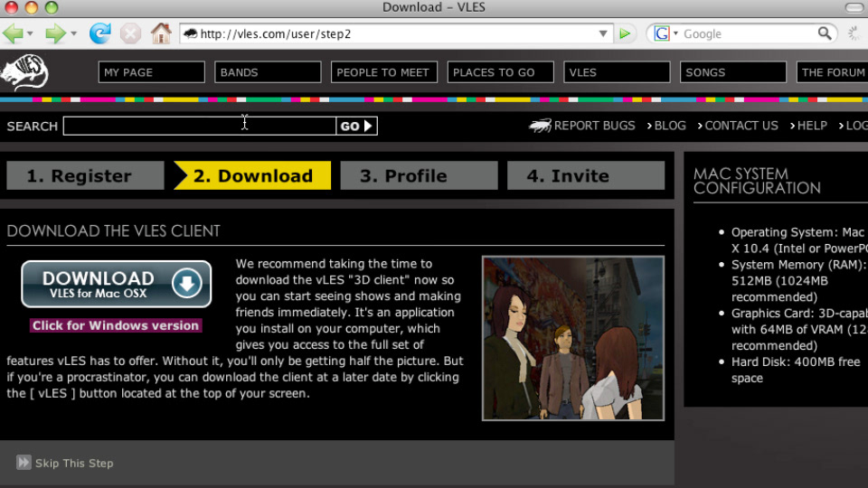Click the bug icon next to Report Bugs

pyautogui.click(x=540, y=127)
